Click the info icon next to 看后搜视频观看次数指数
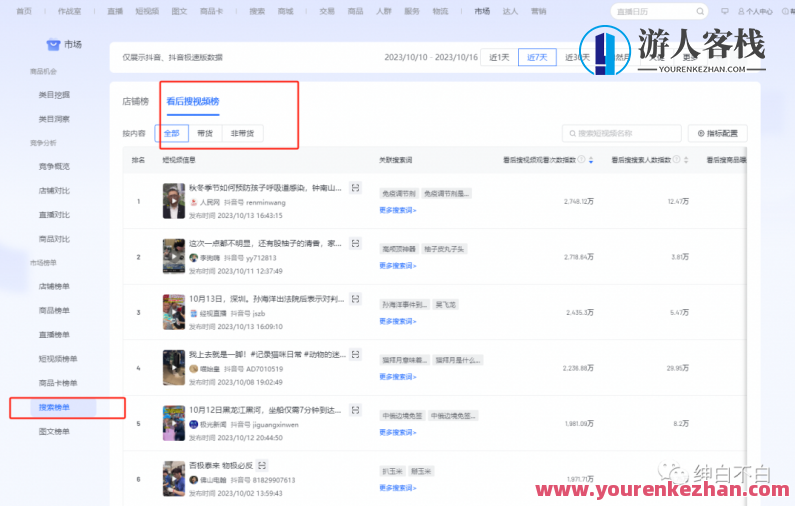Viewport: 795px width, 506px height. coord(582,160)
